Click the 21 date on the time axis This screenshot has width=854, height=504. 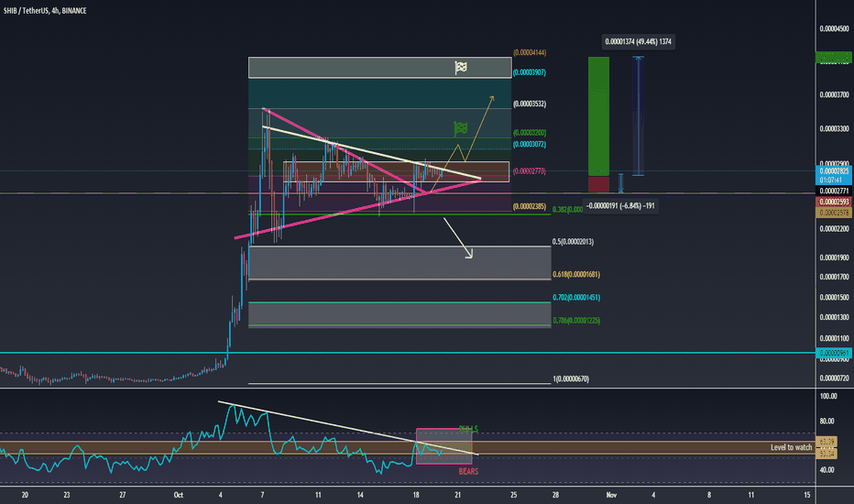(x=457, y=495)
